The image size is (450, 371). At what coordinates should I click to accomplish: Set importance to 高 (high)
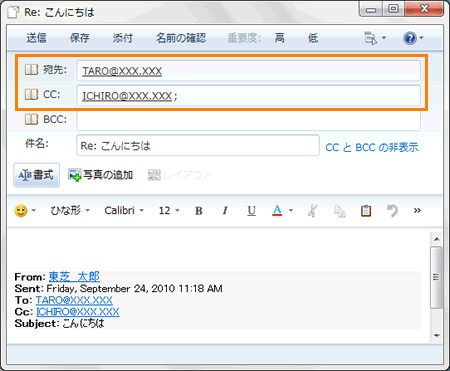point(279,38)
